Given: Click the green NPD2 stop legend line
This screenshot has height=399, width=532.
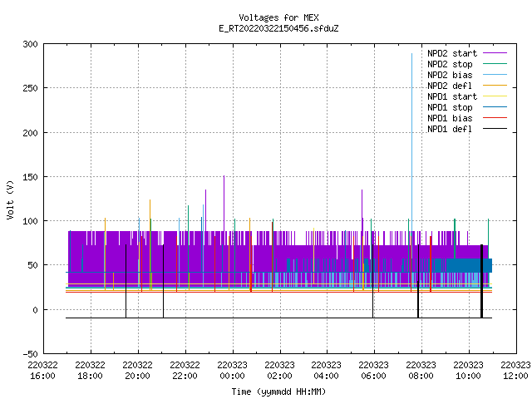Looking at the screenshot, I should [x=495, y=64].
